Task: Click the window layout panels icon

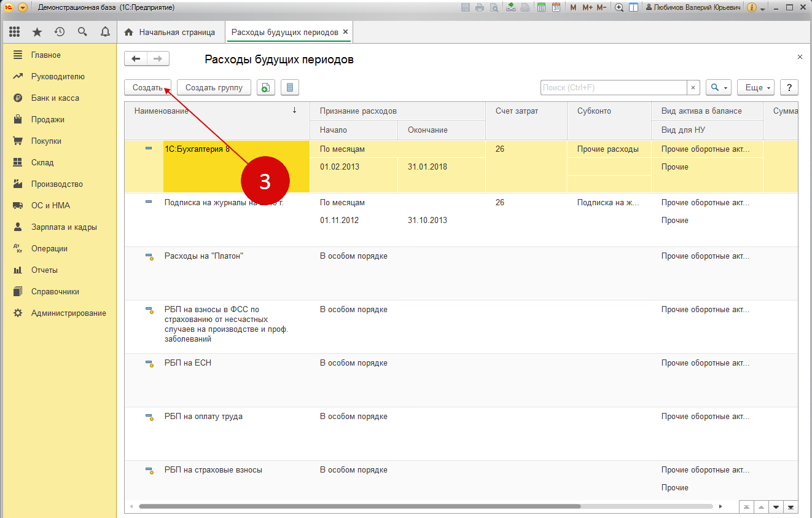Action: (x=633, y=7)
